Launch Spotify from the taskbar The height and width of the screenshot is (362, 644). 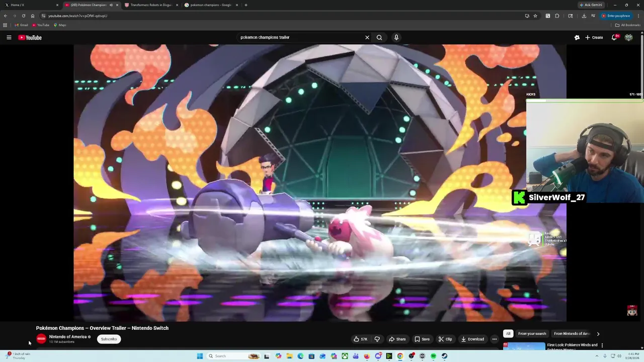433,356
